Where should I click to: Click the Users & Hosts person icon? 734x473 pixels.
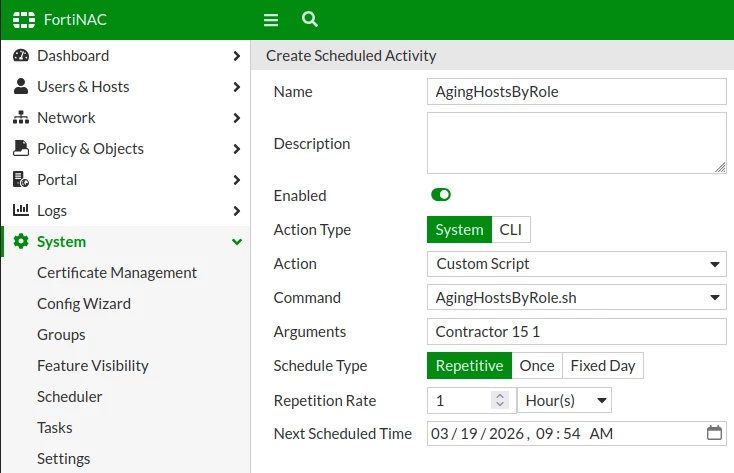(x=21, y=86)
